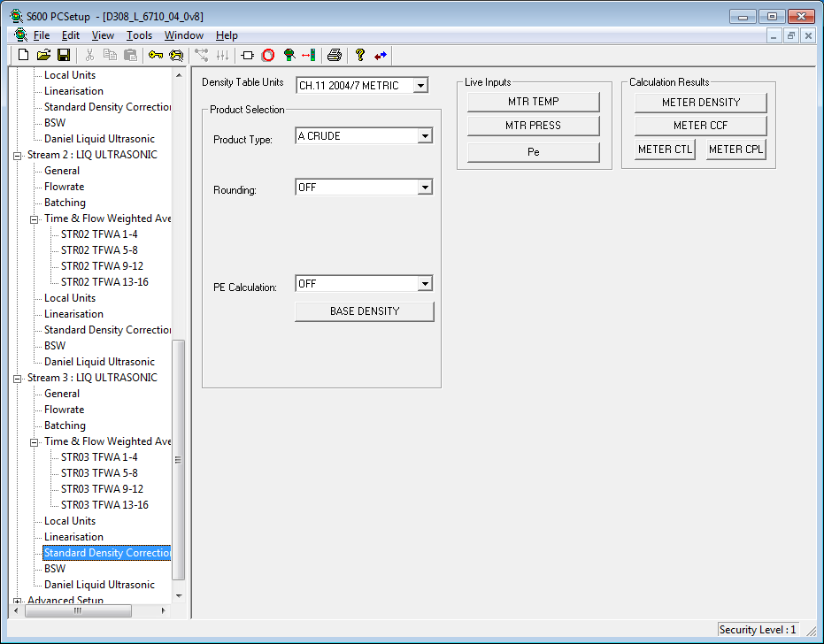
Task: Collapse the Stream 2 : LIQ ULTRASONIC node
Action: pos(18,156)
